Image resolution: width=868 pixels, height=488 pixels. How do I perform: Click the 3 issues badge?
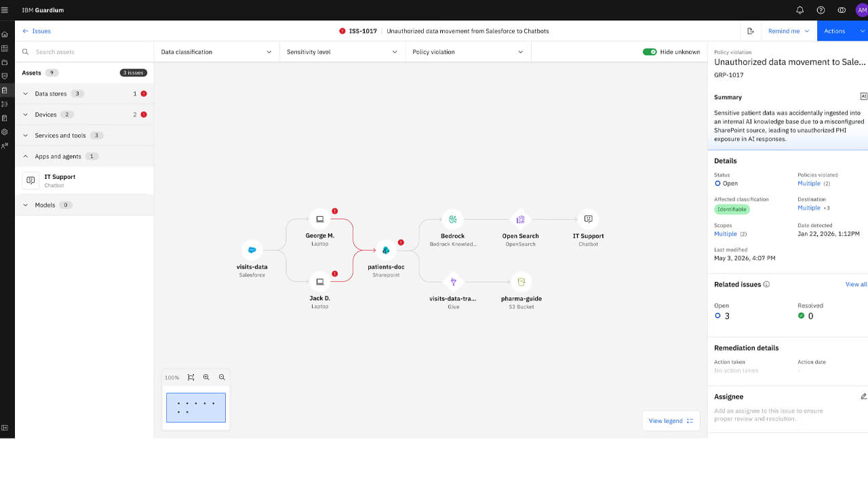[x=133, y=73]
